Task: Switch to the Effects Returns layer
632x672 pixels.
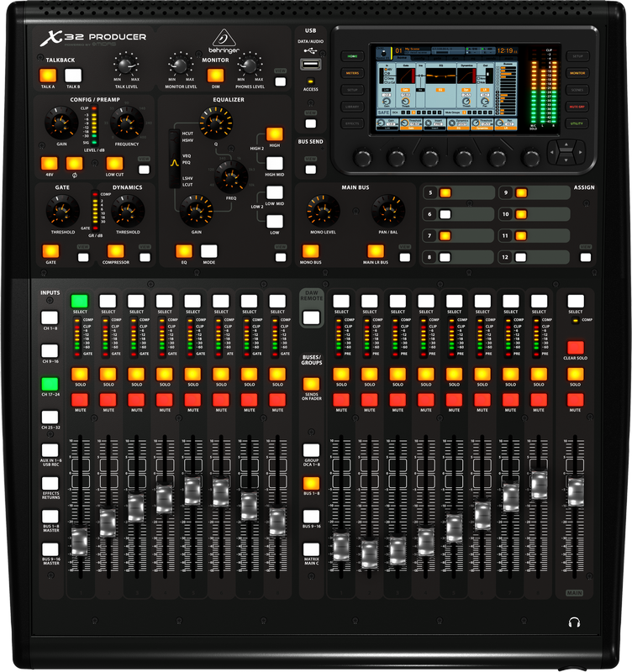Action: [50, 484]
